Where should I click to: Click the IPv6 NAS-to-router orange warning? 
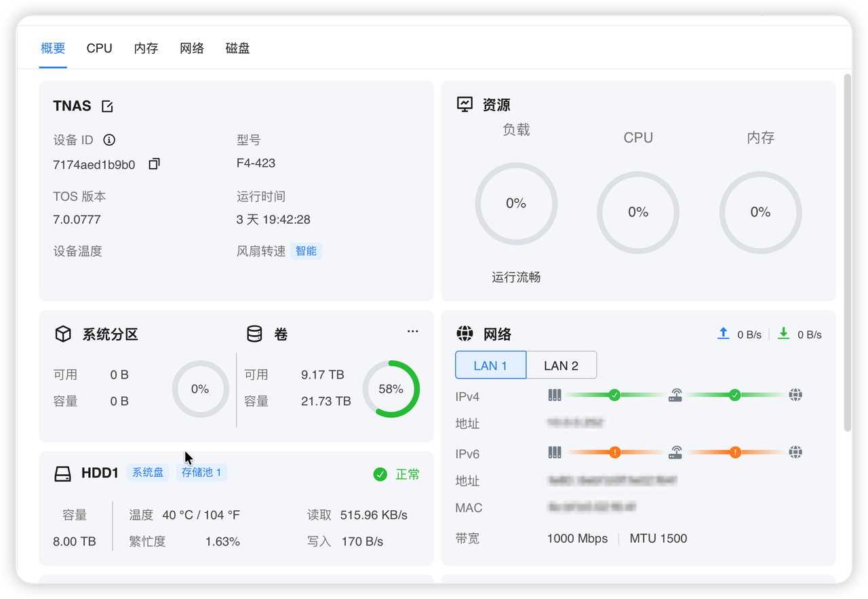tap(614, 452)
